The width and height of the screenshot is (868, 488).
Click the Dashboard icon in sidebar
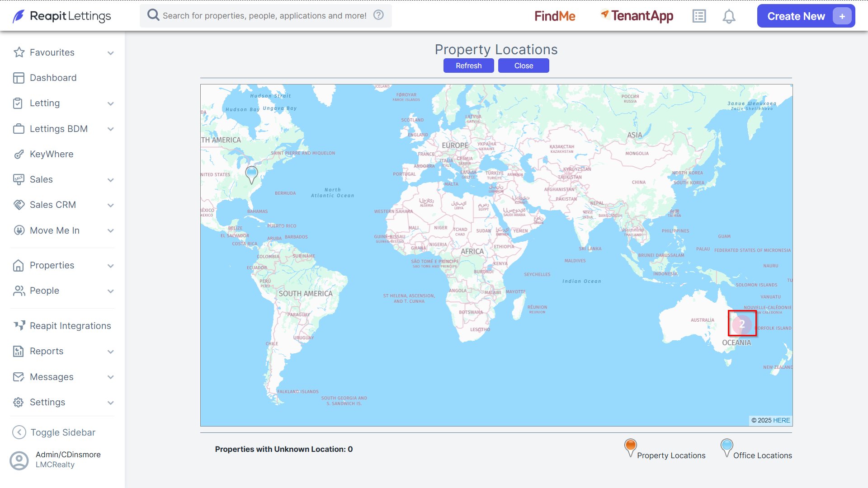point(19,78)
